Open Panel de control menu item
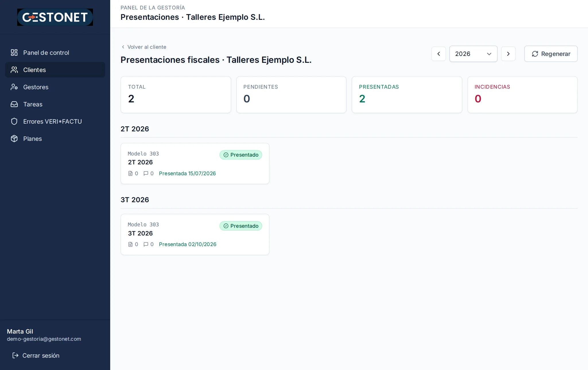Viewport: 588px width, 370px height. pos(55,52)
